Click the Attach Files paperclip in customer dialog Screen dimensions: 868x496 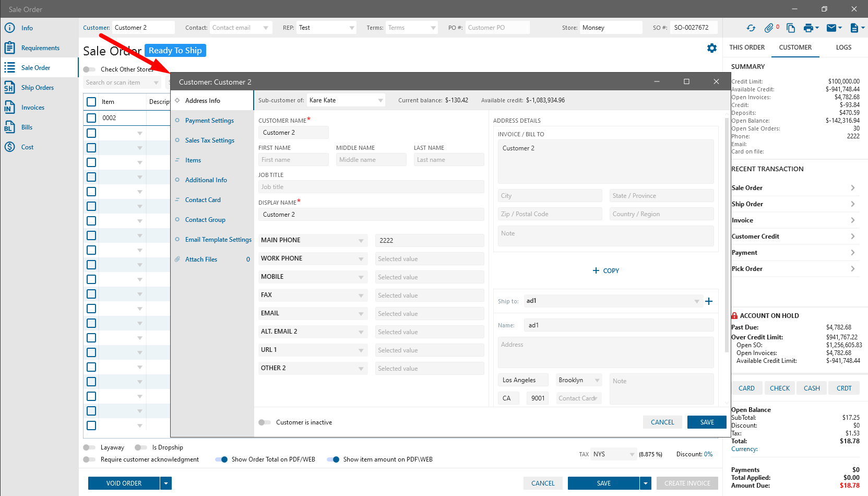click(x=177, y=259)
